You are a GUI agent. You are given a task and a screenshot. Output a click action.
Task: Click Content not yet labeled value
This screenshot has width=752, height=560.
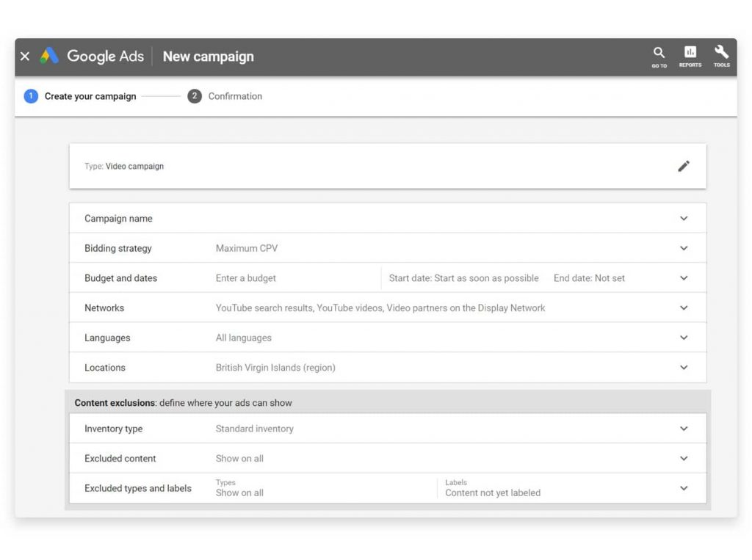[493, 493]
